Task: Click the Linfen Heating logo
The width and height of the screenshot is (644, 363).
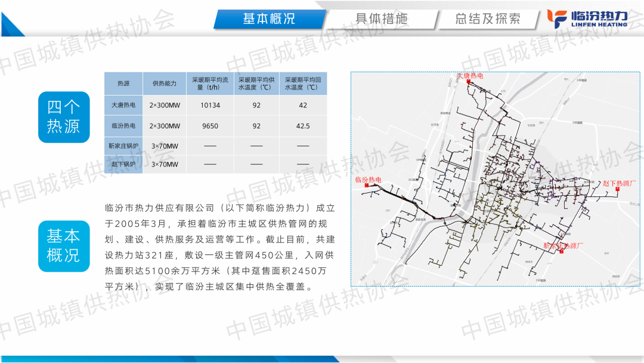Action: (x=587, y=18)
